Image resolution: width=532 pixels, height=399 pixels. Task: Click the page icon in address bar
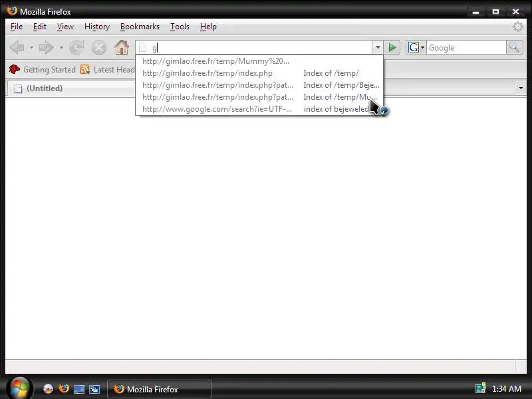[x=143, y=48]
